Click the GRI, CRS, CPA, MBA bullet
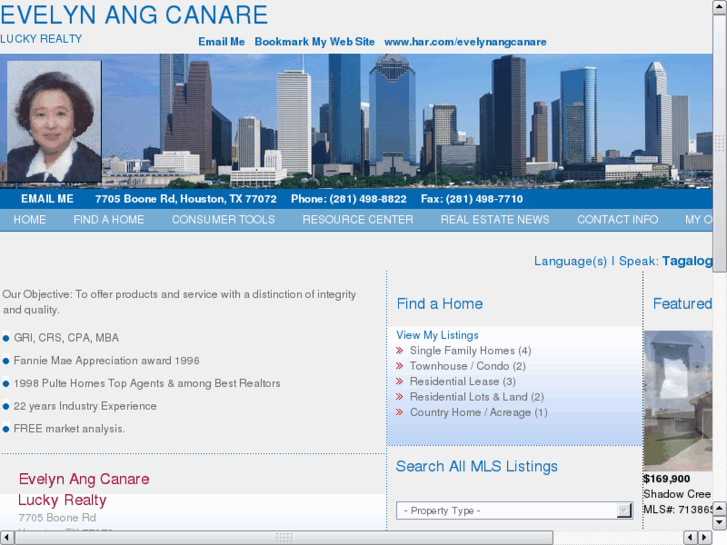This screenshot has width=727, height=545. (x=66, y=338)
